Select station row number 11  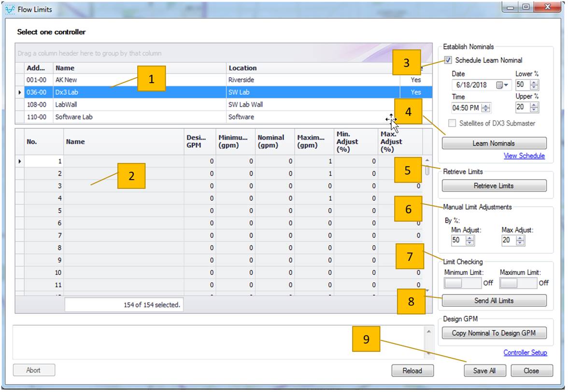[x=219, y=285]
